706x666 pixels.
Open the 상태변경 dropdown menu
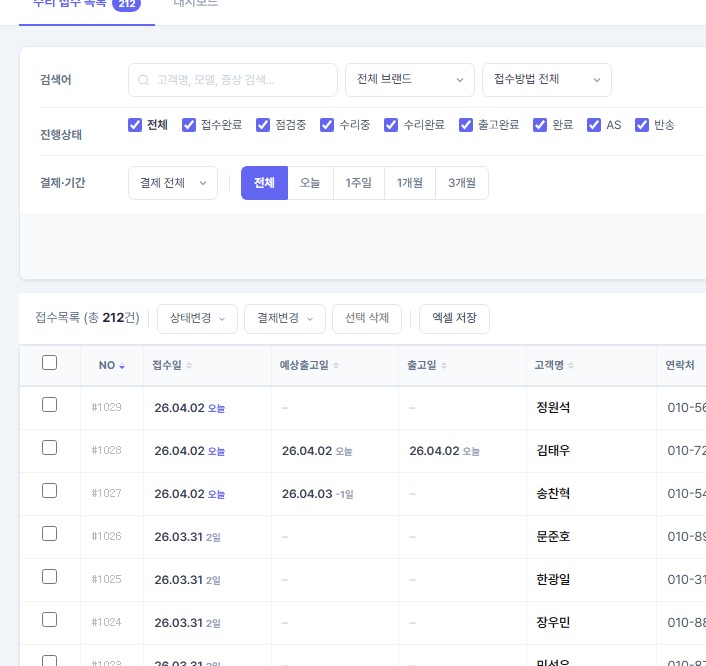point(197,319)
